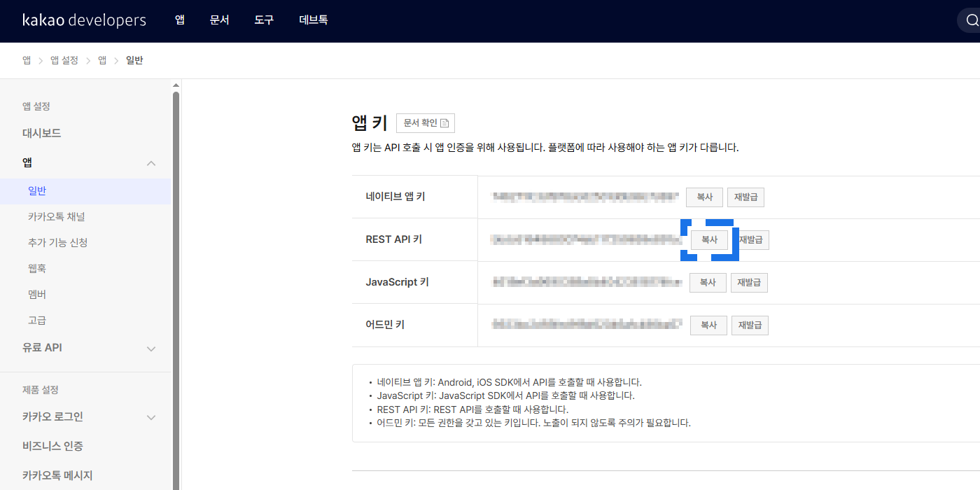
Task: Open the 앱 top menu
Action: coord(180,20)
